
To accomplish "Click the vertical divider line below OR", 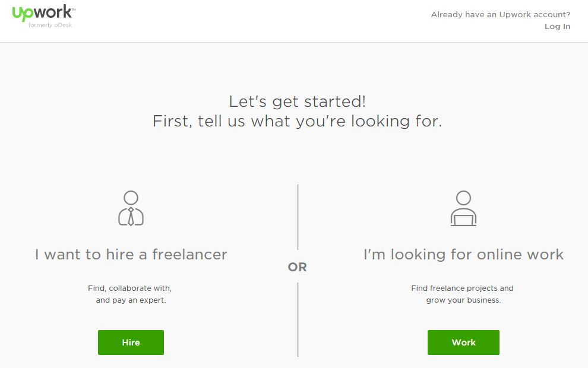I will click(298, 320).
